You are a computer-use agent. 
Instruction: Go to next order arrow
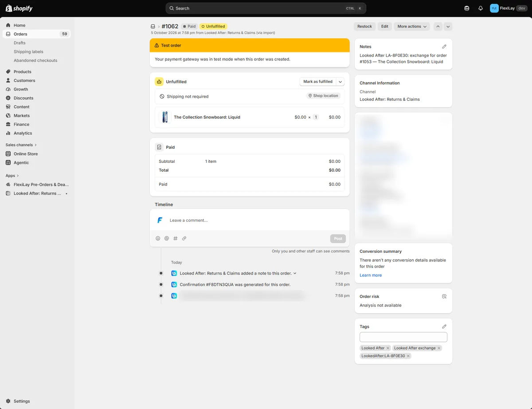[x=448, y=27]
